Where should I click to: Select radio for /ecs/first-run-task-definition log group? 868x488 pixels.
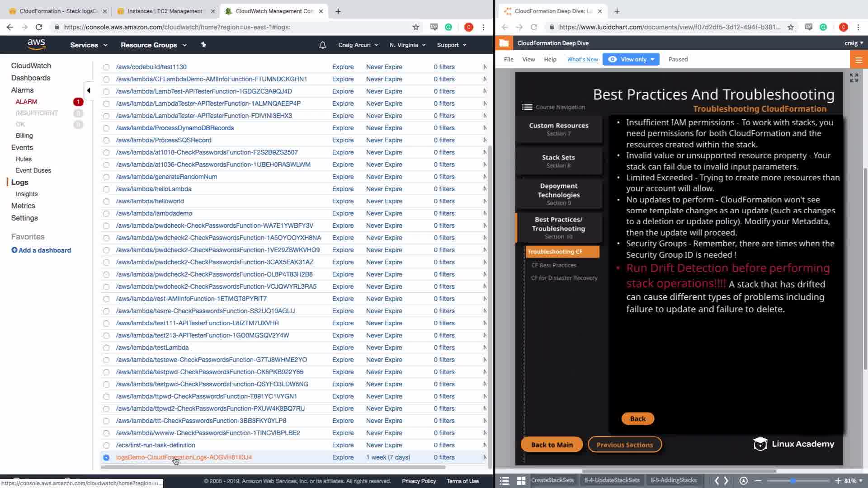[106, 446]
